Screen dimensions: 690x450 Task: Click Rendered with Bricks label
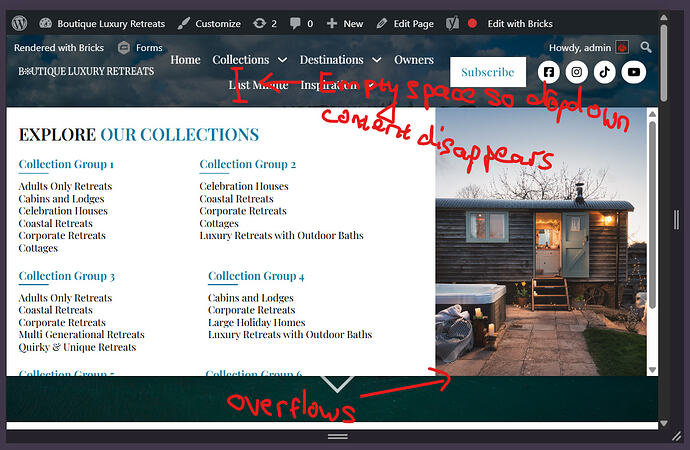click(59, 48)
